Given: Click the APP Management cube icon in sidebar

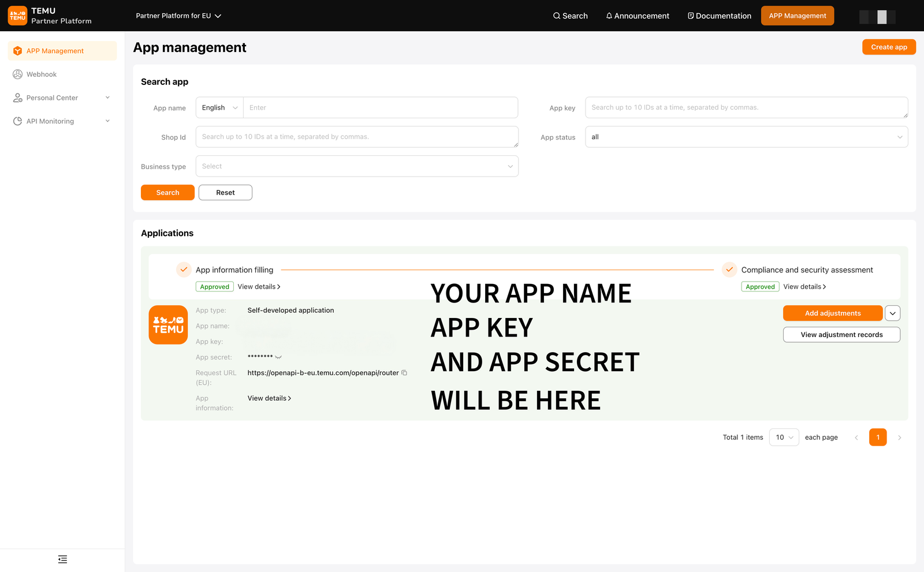Looking at the screenshot, I should [x=17, y=51].
